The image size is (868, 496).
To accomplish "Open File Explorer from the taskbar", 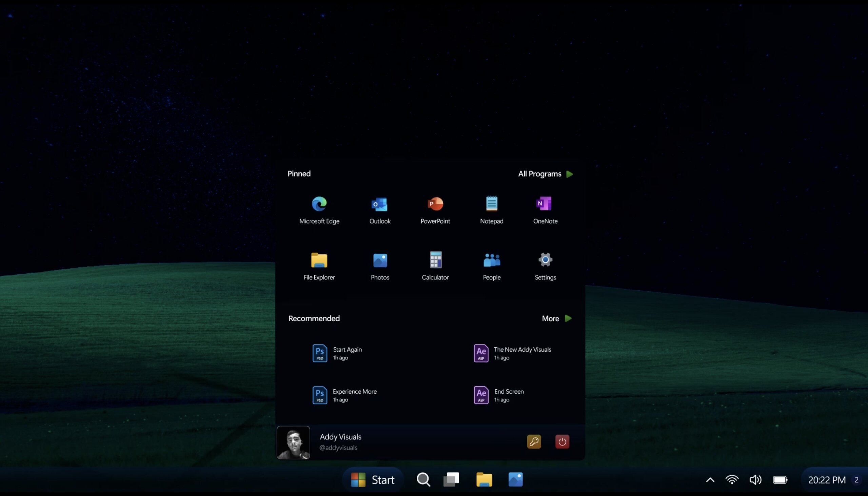I will click(x=484, y=480).
